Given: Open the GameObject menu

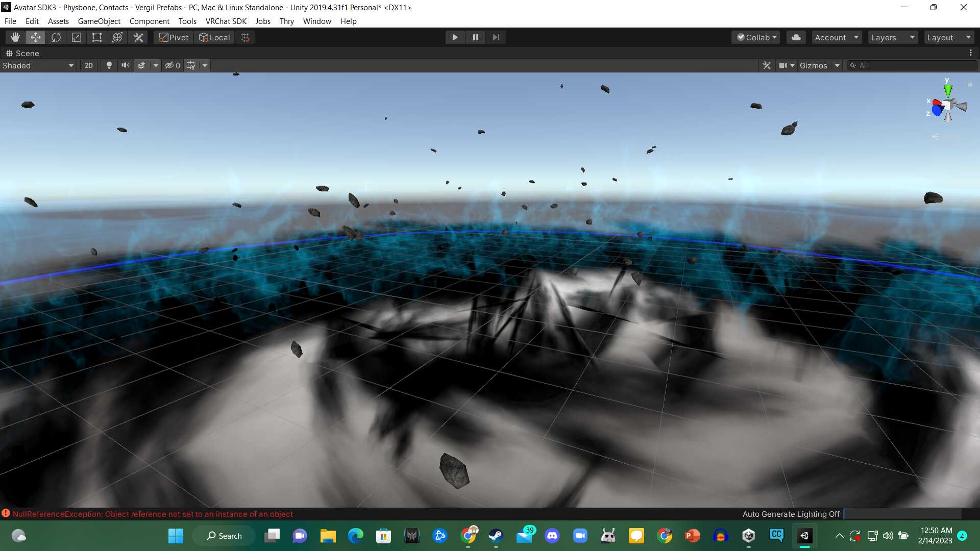Looking at the screenshot, I should [99, 21].
